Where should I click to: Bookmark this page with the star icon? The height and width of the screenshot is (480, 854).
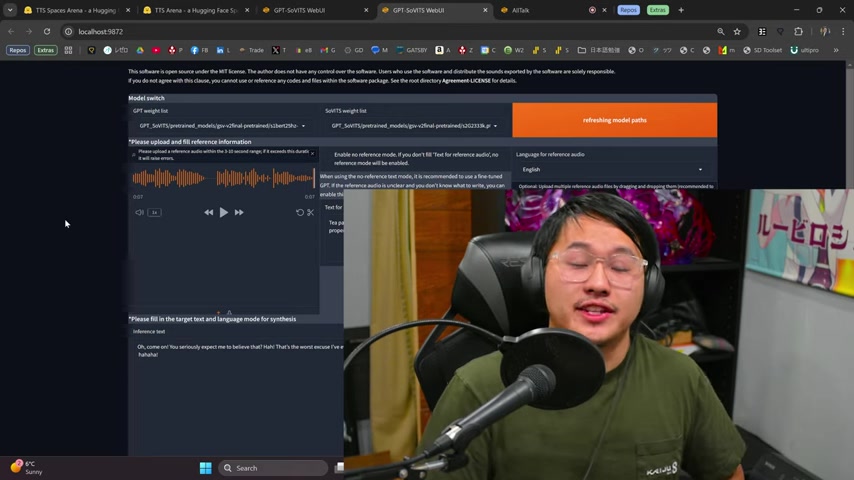pyautogui.click(x=737, y=31)
